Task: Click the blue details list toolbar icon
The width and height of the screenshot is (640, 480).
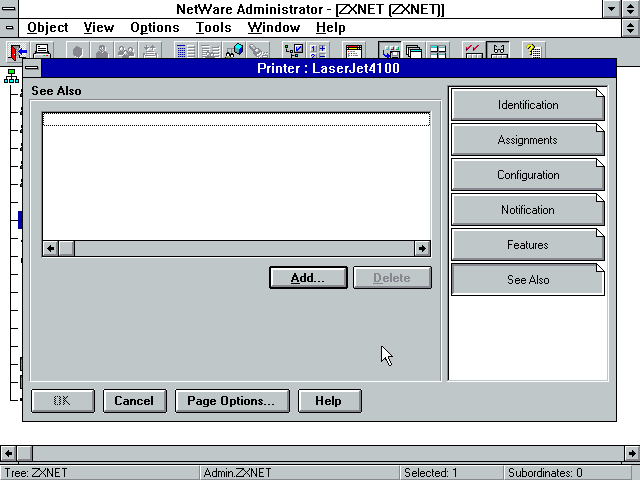Action: click(x=186, y=51)
